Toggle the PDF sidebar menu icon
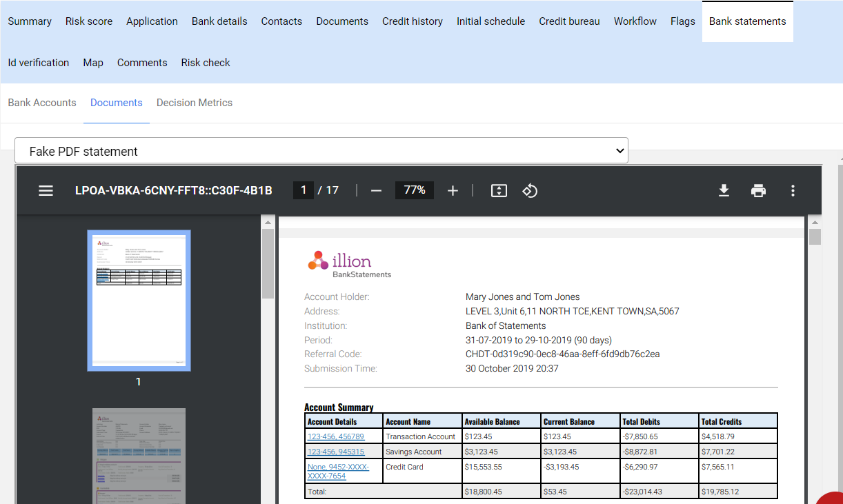Viewport: 843px width, 504px height. click(46, 190)
